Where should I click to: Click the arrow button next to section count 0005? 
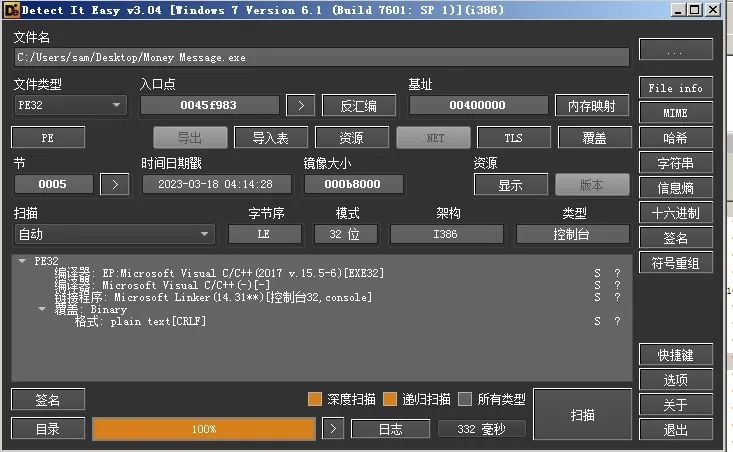(x=116, y=184)
